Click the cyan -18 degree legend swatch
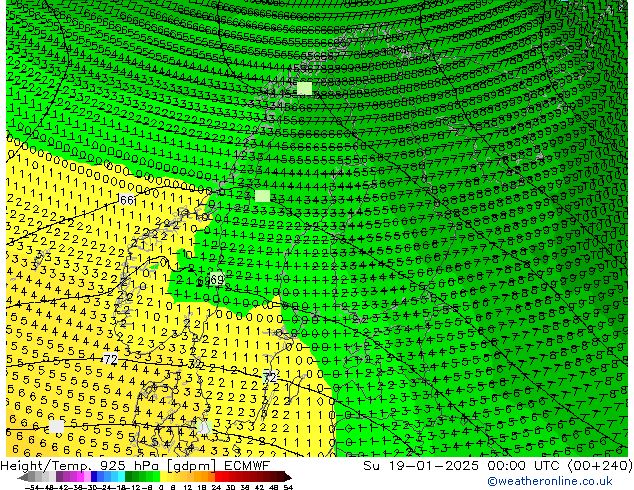Viewport: 634px width, 490px height. point(121,477)
